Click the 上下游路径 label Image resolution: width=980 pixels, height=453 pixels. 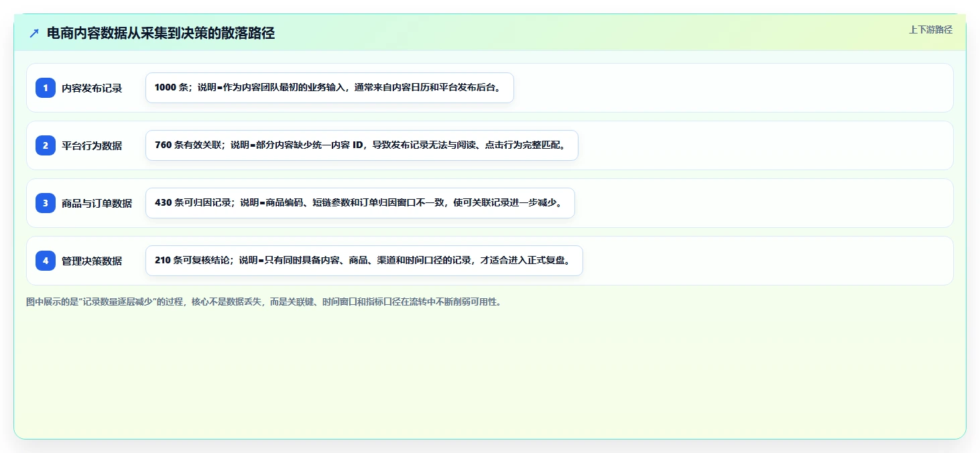pyautogui.click(x=930, y=29)
